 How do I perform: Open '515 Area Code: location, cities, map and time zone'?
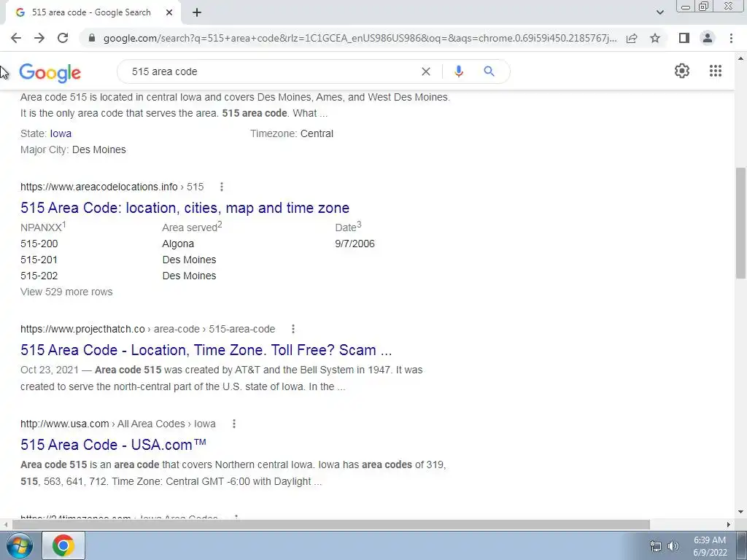point(185,208)
